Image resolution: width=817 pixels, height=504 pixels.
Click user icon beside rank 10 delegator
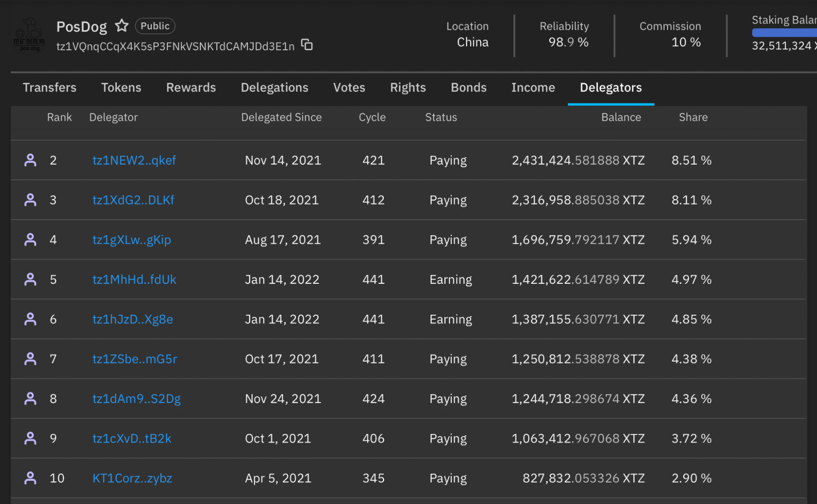click(30, 478)
